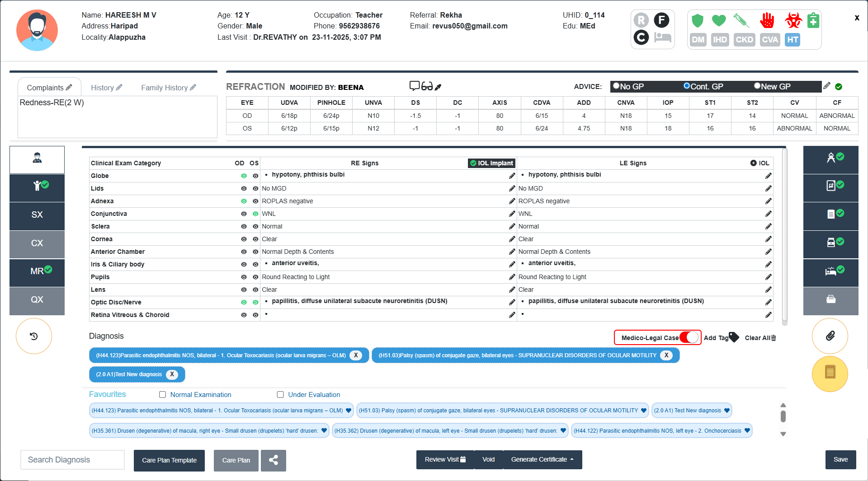The width and height of the screenshot is (868, 481).
Task: Open the glasses prescription icon
Action: point(427,86)
